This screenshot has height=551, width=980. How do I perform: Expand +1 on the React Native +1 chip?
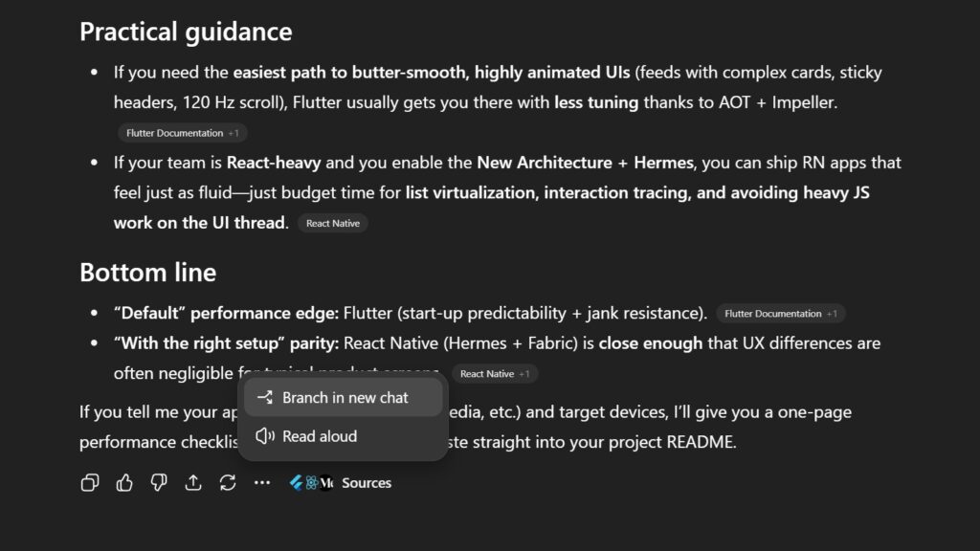click(x=523, y=374)
